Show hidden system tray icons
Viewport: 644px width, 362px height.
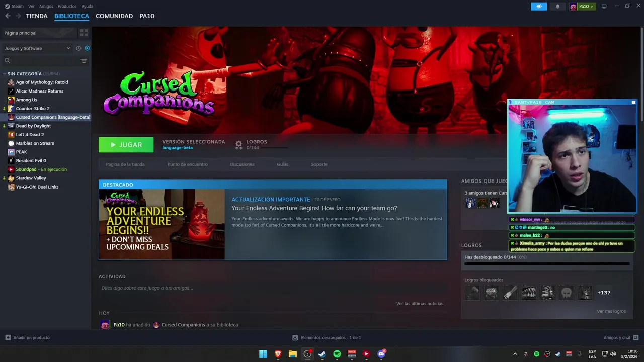click(515, 354)
